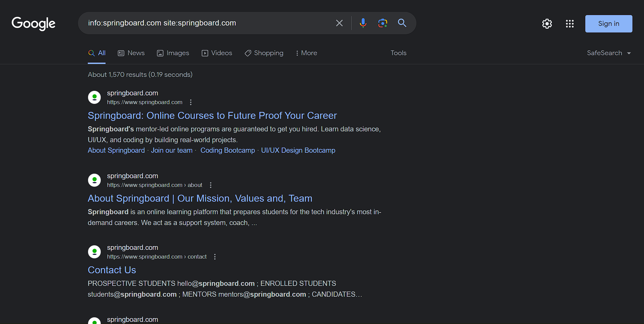Click inside the search query input field

(x=206, y=23)
